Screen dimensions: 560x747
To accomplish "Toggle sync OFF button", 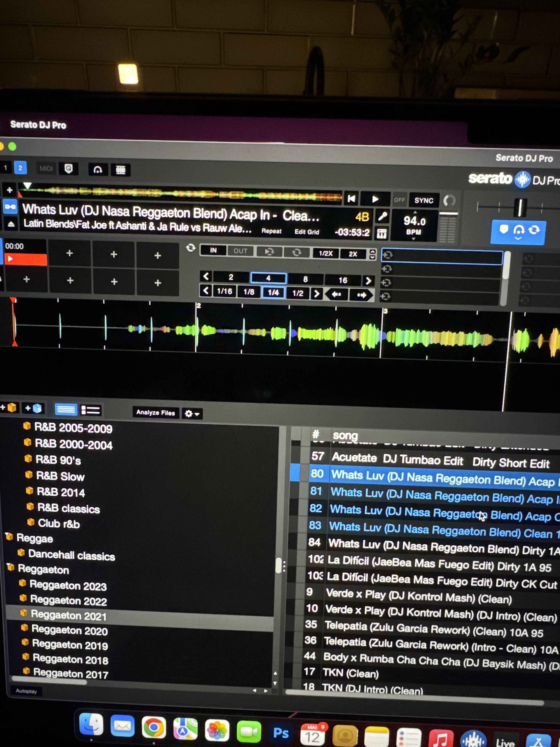I will [399, 200].
